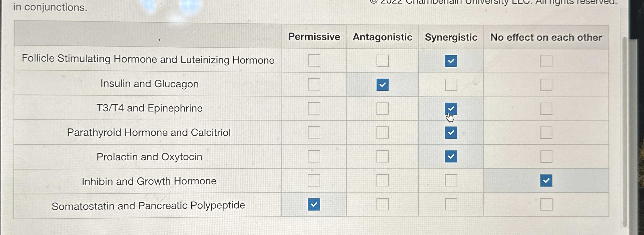Click the vertical scrollbar beside the table

pyautogui.click(x=625, y=132)
